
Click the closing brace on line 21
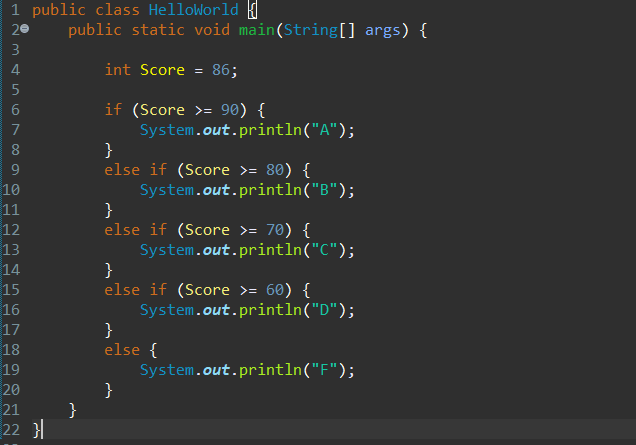[x=72, y=410]
